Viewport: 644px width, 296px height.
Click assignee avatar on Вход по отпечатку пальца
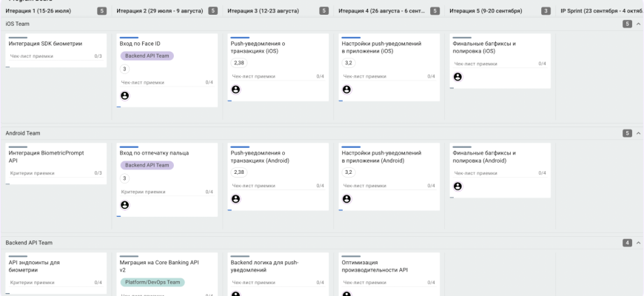[x=124, y=205]
